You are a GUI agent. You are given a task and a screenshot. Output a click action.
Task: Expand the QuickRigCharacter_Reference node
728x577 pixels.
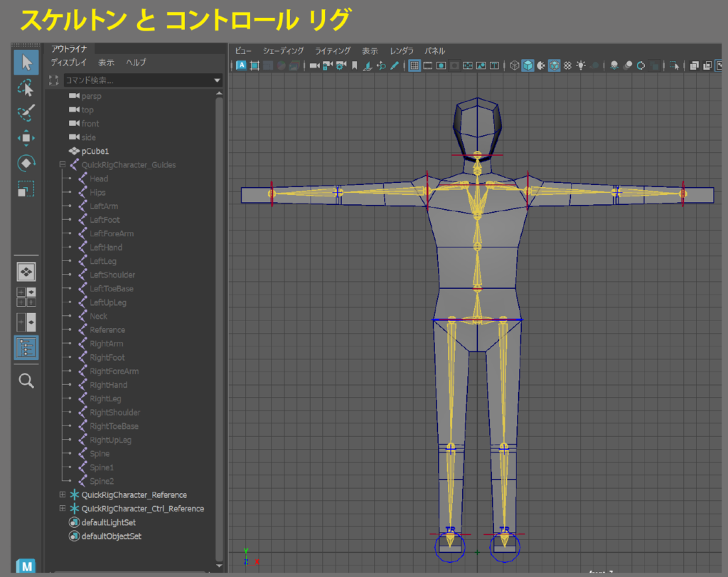tap(63, 495)
